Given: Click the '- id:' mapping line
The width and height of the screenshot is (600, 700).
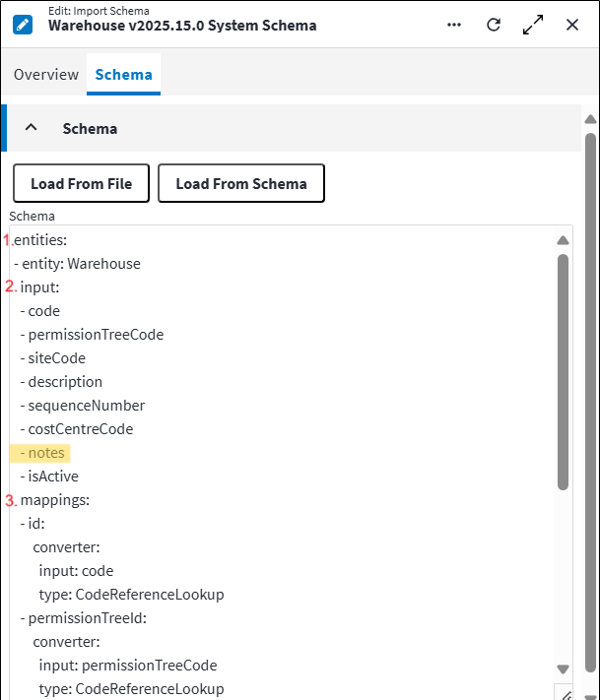Looking at the screenshot, I should pos(33,524).
